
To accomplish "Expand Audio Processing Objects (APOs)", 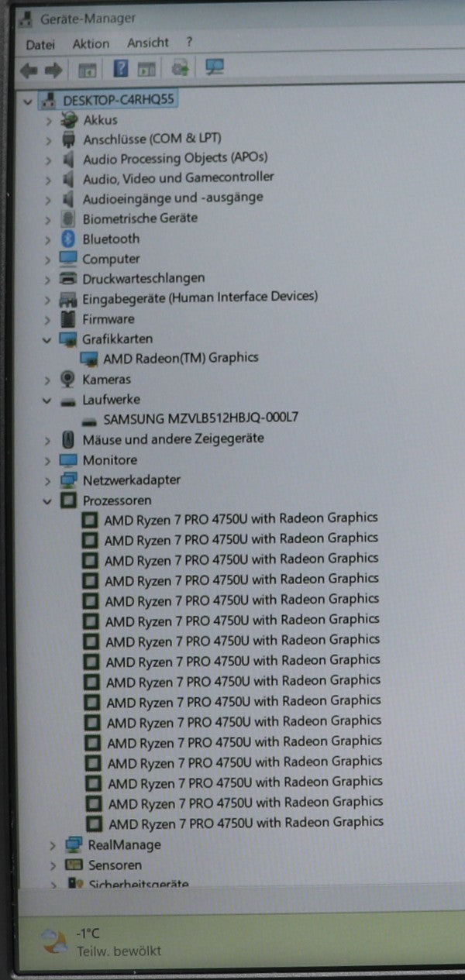I will (48, 160).
